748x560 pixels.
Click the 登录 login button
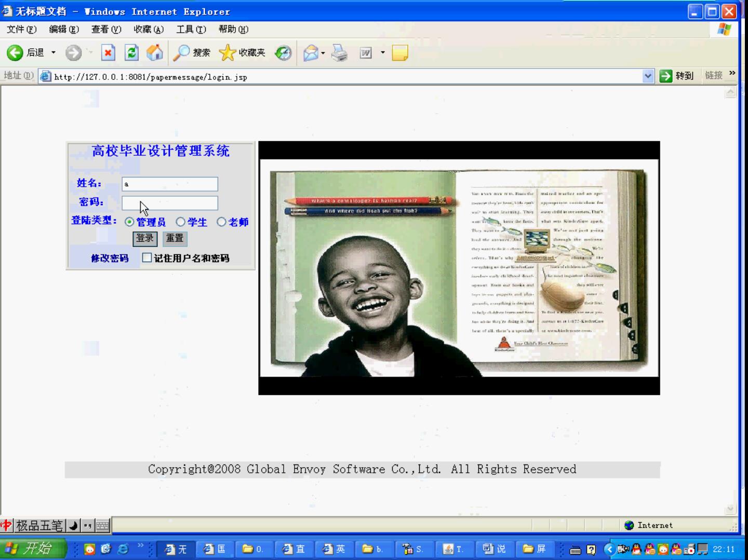coord(145,238)
